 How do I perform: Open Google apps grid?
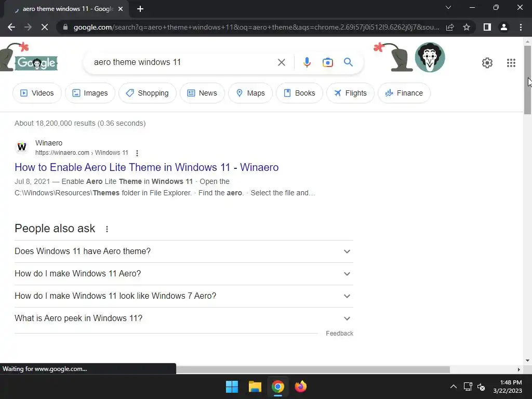click(x=511, y=63)
